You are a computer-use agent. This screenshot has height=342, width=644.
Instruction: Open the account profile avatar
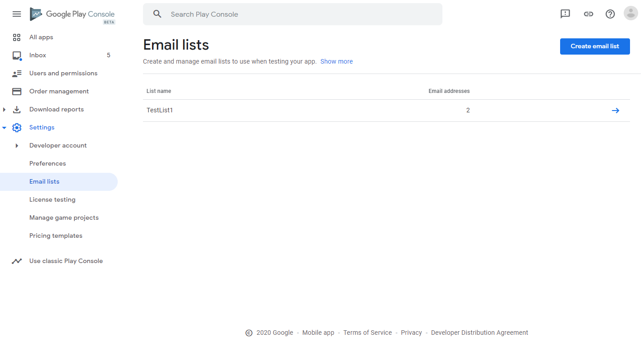(x=631, y=14)
